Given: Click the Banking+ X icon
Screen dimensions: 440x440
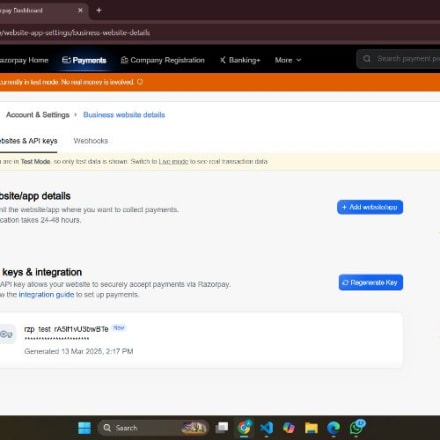Looking at the screenshot, I should click(223, 60).
